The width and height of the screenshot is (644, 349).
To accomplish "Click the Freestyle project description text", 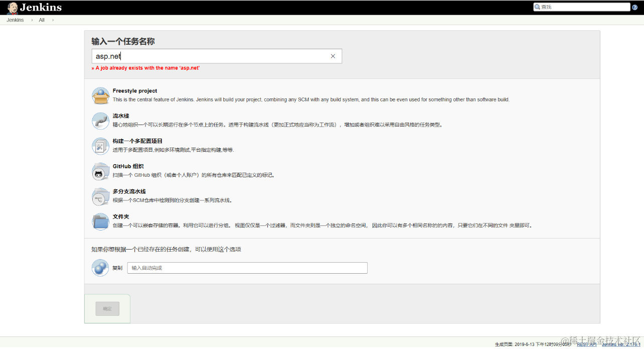I will click(x=311, y=99).
